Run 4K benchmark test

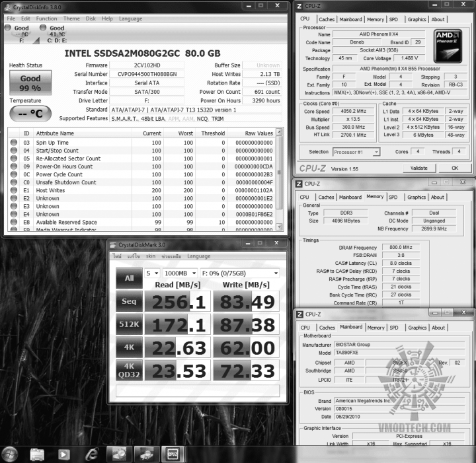(129, 347)
